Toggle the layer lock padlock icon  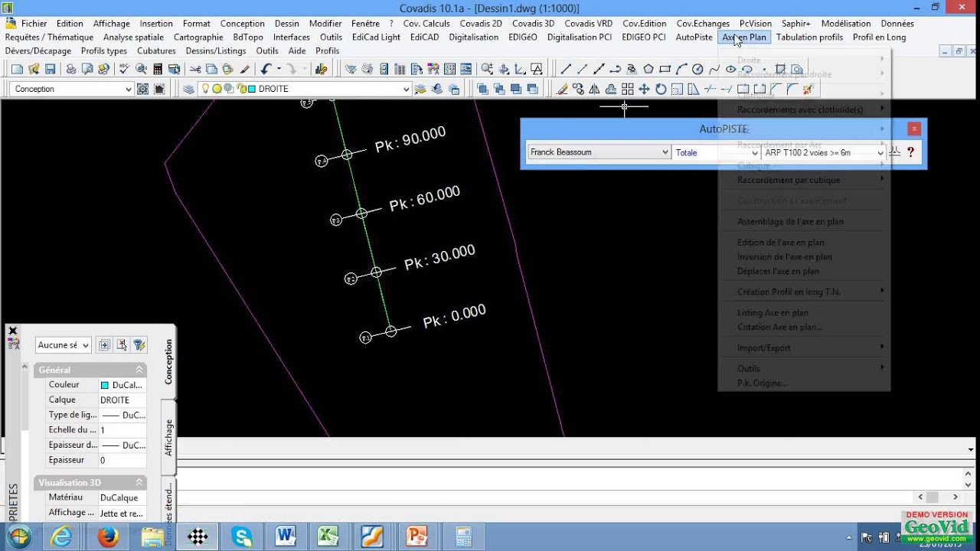tap(240, 89)
